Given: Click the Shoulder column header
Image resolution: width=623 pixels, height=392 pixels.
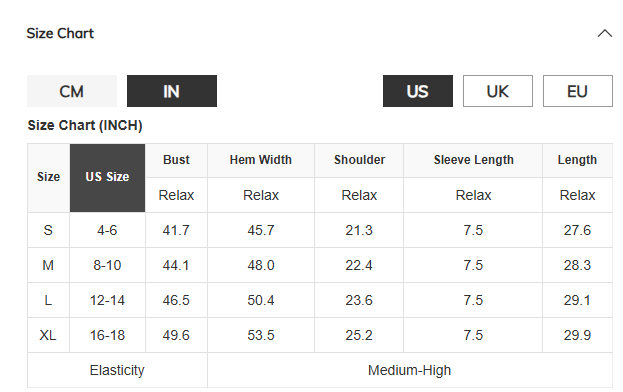Looking at the screenshot, I should (x=359, y=160).
